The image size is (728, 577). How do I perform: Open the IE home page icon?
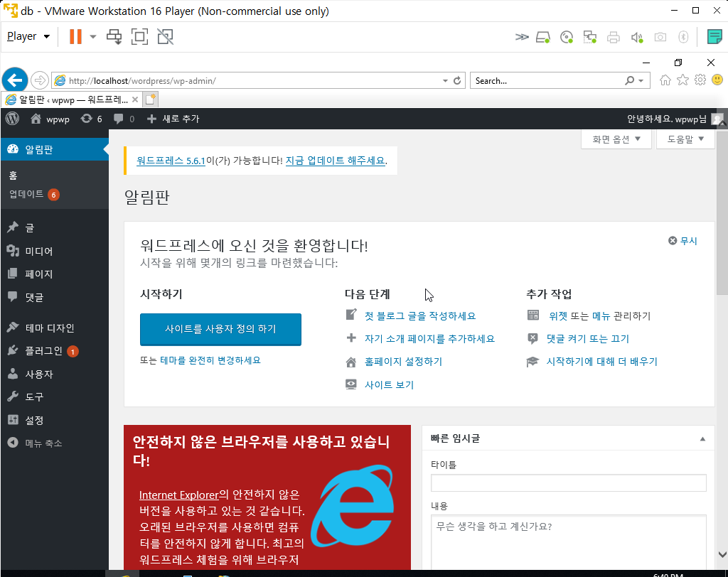point(665,80)
